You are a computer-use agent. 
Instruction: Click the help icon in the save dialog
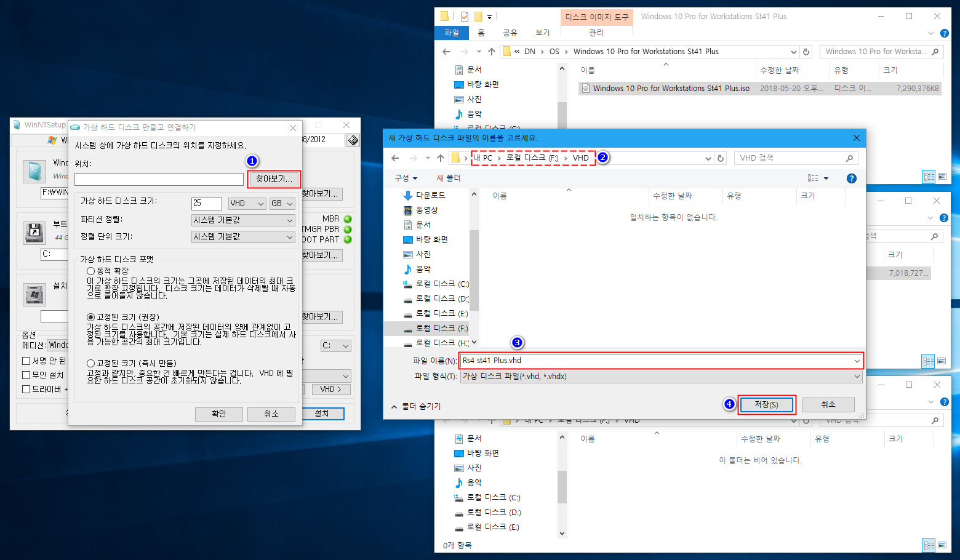(x=852, y=178)
